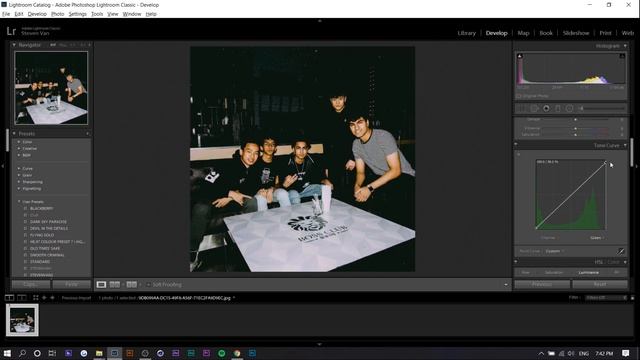Toggle the shadow clipping indicator in Histogram

(x=520, y=56)
